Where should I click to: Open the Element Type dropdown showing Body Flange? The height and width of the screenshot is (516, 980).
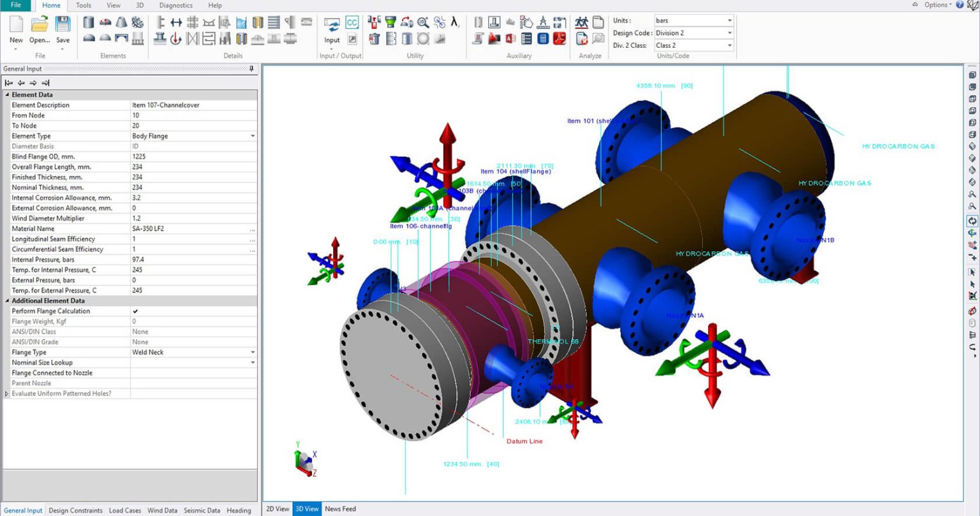tap(252, 136)
